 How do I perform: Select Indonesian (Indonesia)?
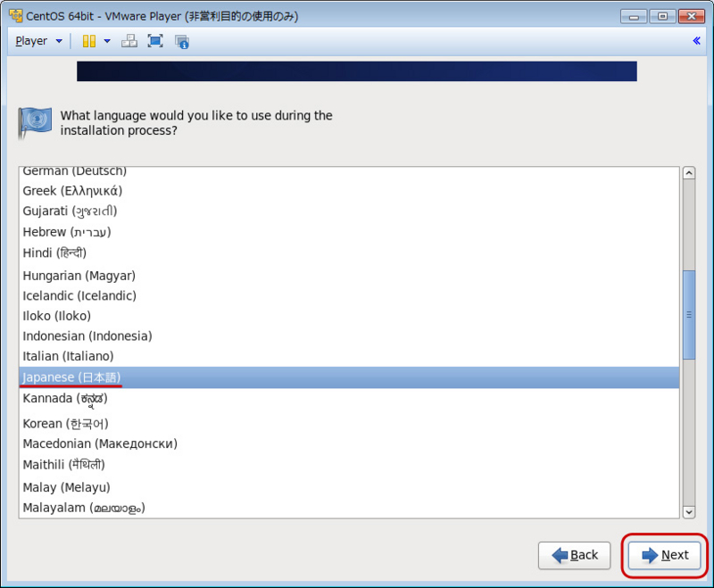pyautogui.click(x=349, y=335)
